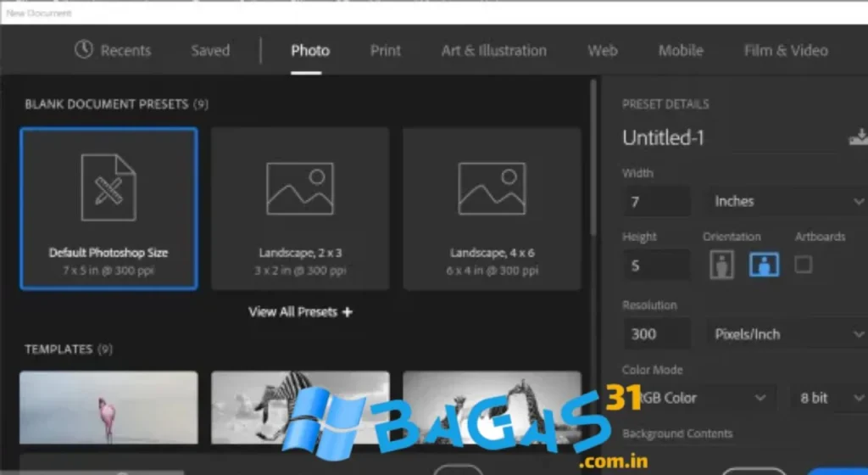Click the TEMPLATES (9) heading
The width and height of the screenshot is (868, 475).
69,349
